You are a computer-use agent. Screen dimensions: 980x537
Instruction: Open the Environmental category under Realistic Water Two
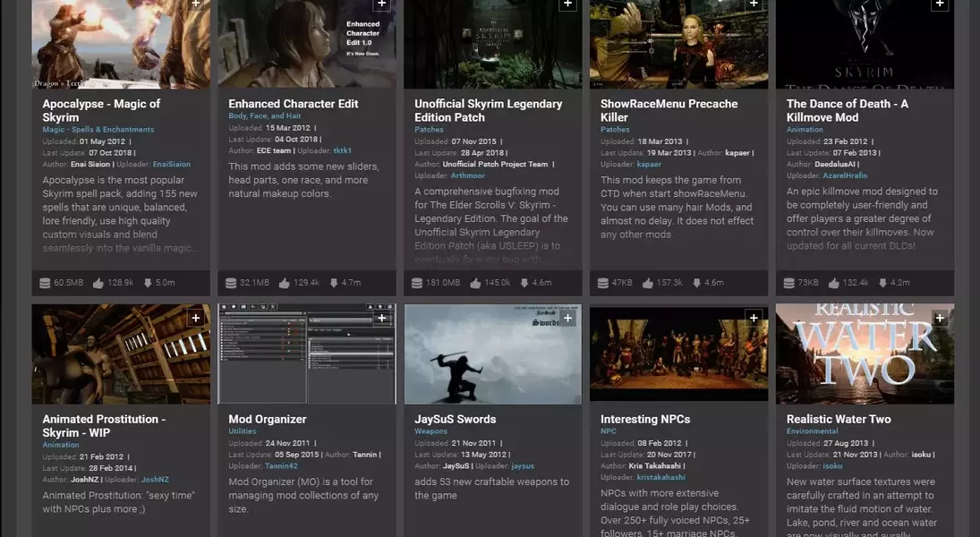[812, 431]
